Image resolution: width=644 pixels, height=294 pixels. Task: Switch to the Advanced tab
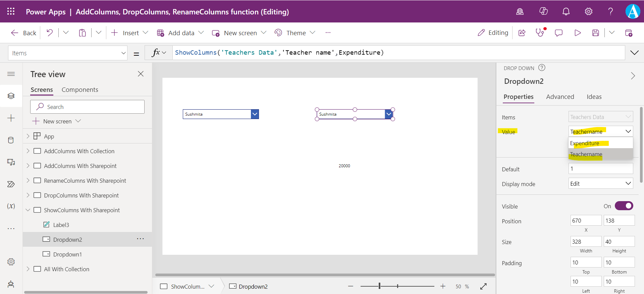560,97
